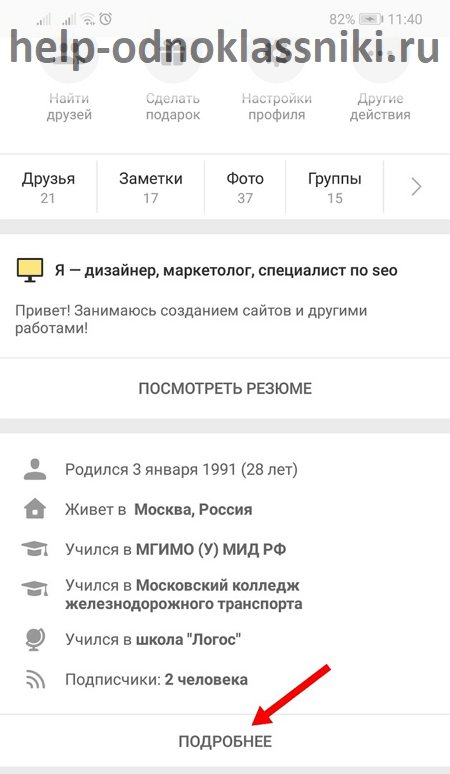Expand details with ПОДРОБНЕЕ
Image resolution: width=450 pixels, height=774 pixels.
coord(225,741)
